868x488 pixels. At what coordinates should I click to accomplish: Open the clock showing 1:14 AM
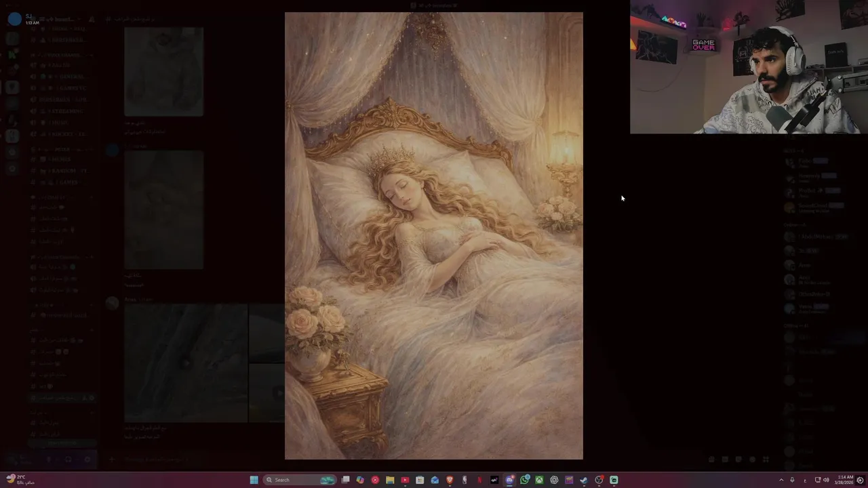click(844, 480)
